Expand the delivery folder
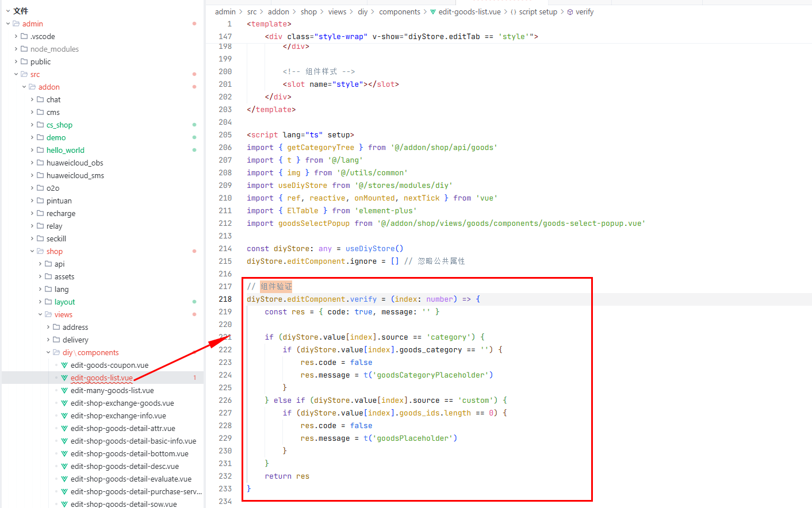The image size is (812, 508). [x=48, y=340]
